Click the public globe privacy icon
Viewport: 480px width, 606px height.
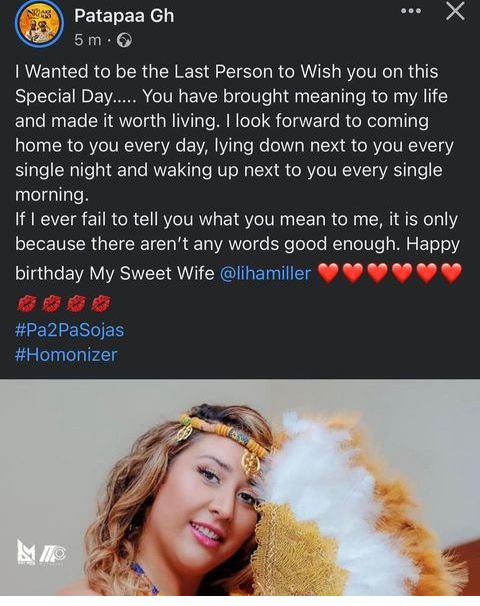coord(124,40)
